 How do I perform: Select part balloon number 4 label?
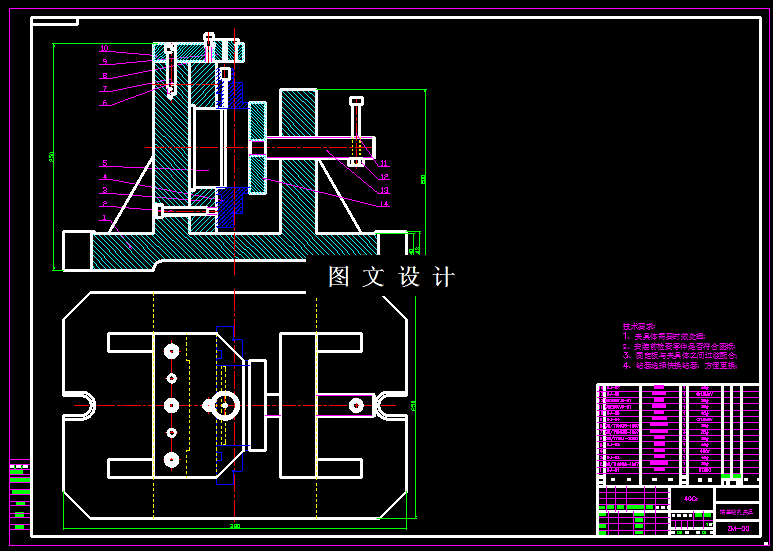coord(105,176)
